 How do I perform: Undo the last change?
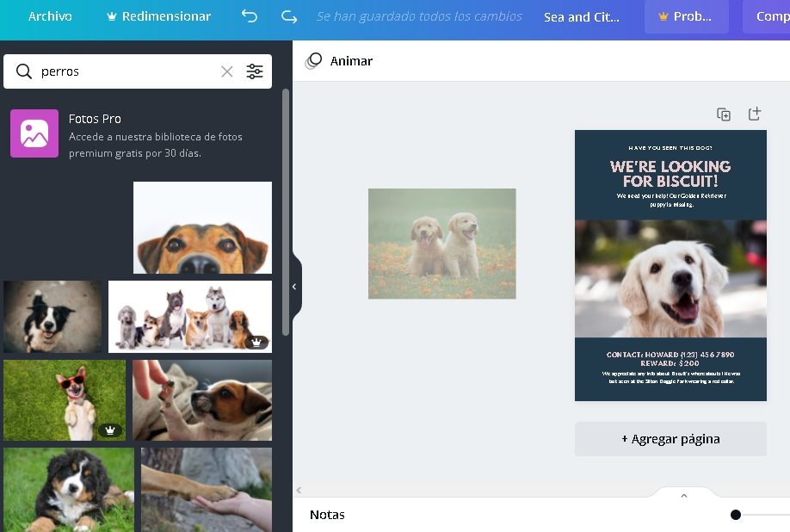point(249,16)
